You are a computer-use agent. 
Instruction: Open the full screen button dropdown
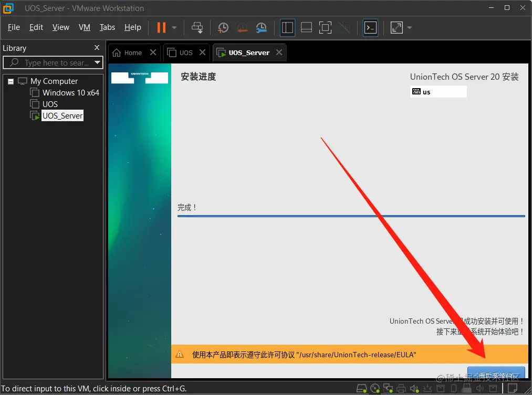tap(409, 28)
